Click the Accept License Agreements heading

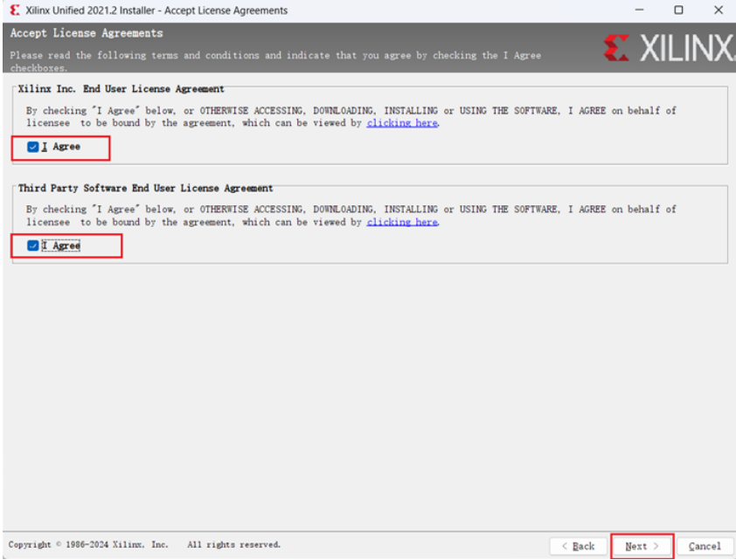[87, 33]
